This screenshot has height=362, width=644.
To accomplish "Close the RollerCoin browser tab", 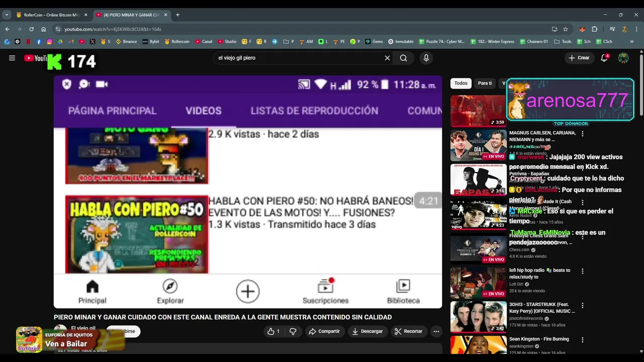I will click(x=86, y=15).
